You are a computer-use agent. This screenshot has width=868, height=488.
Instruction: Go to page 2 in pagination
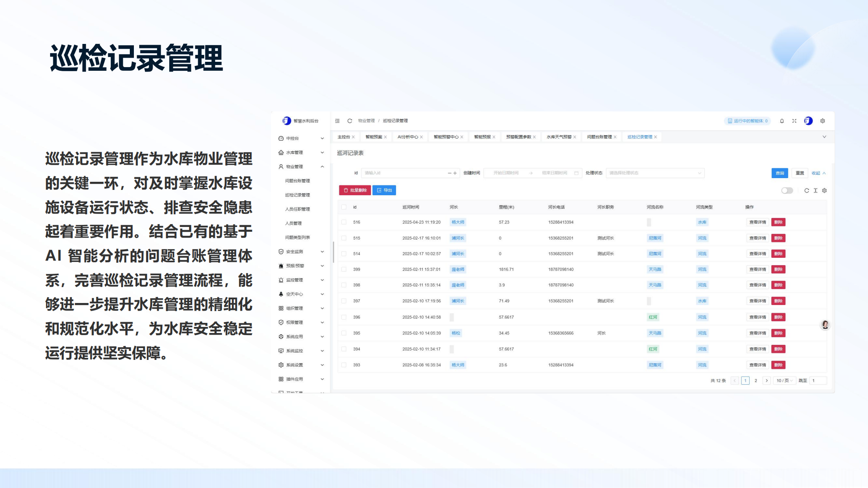pos(756,381)
